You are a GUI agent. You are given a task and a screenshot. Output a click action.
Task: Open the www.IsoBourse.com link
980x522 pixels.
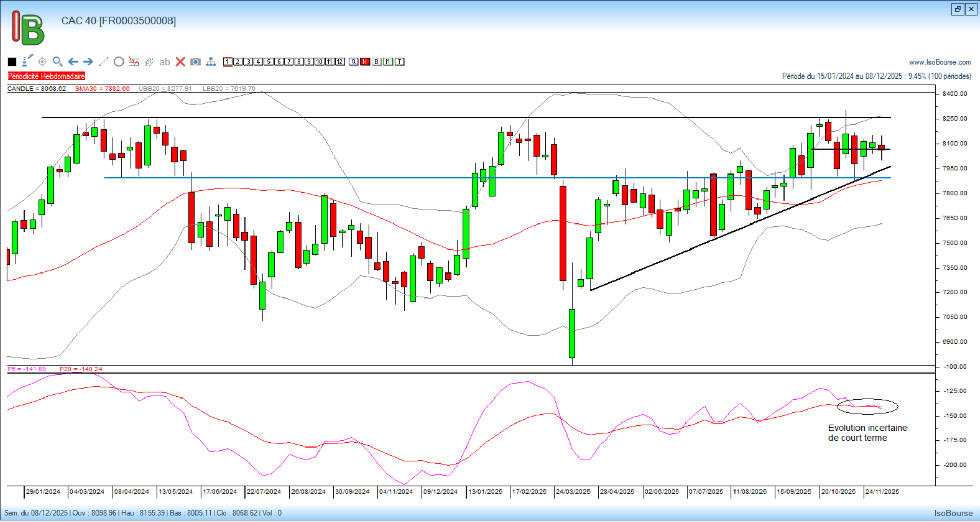[940, 62]
